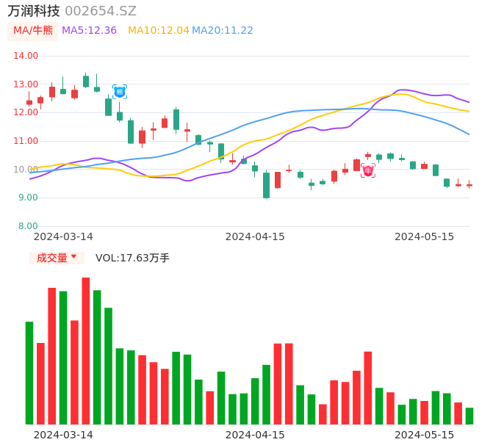Select the MA/牛熊 indicator button

(x=33, y=31)
